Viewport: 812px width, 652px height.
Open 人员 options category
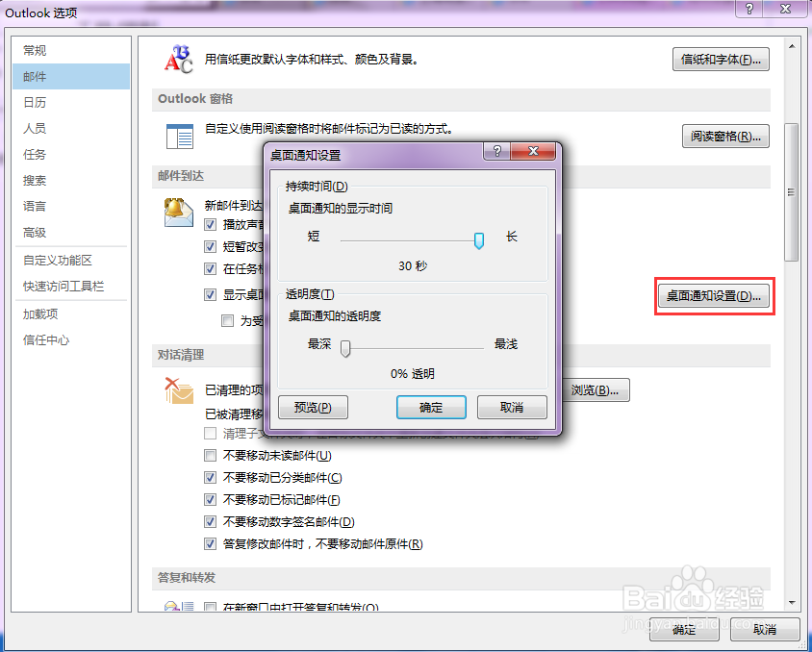pyautogui.click(x=71, y=128)
